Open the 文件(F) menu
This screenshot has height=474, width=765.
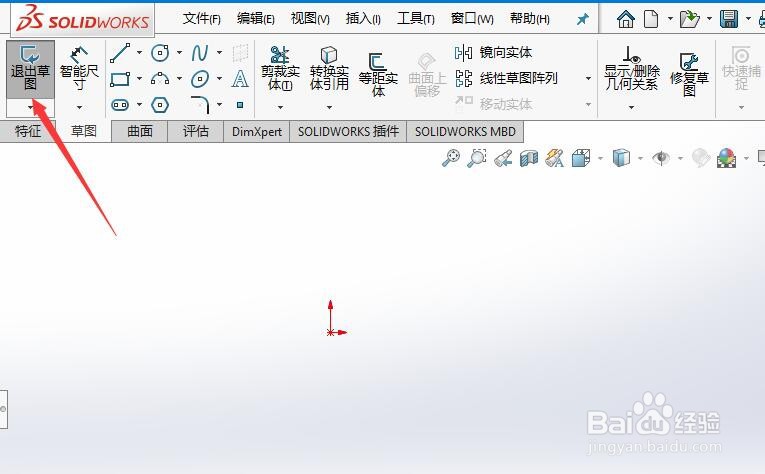click(201, 19)
